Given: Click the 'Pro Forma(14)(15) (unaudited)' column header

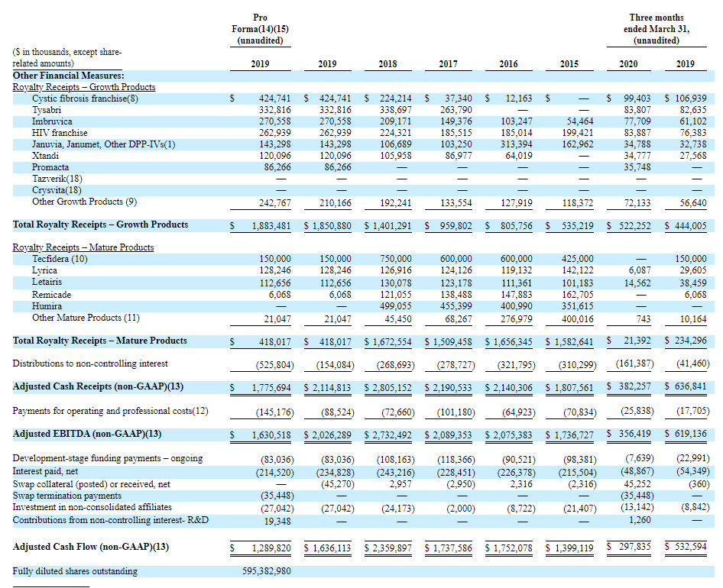Looking at the screenshot, I should pyautogui.click(x=260, y=29).
